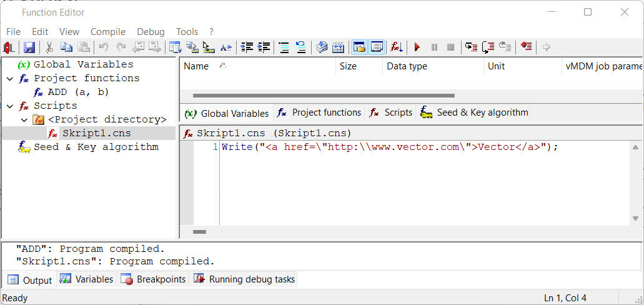Collapse the Scripts tree node
The height and width of the screenshot is (305, 644).
[10, 106]
